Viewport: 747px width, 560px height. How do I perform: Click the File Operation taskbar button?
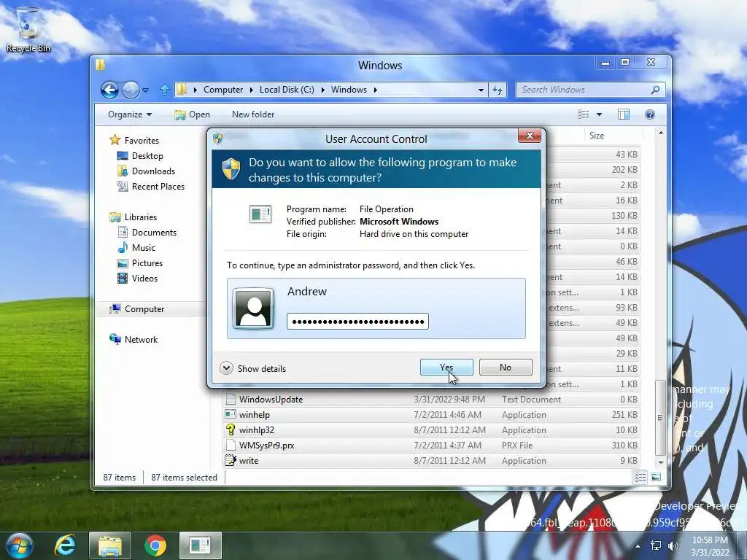pos(200,545)
